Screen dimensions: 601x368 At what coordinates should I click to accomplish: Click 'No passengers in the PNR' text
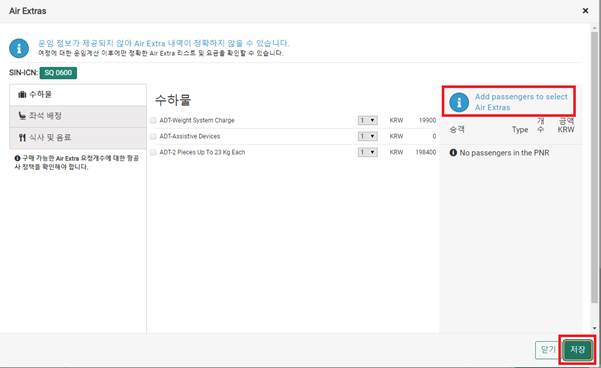click(x=504, y=153)
